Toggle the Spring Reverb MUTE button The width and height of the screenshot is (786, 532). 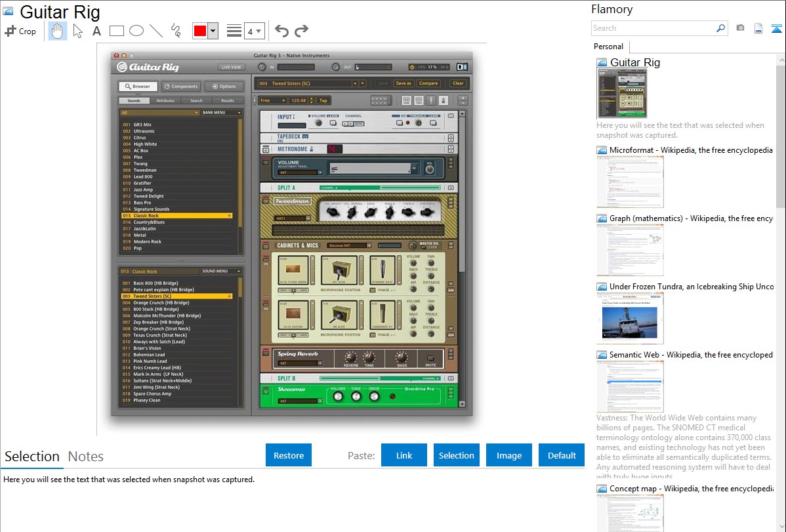click(x=430, y=359)
